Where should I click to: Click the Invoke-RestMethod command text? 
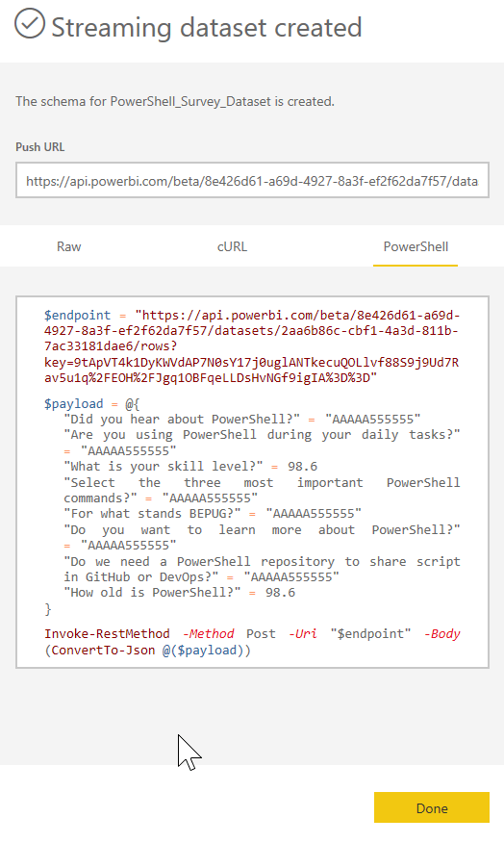(x=107, y=634)
